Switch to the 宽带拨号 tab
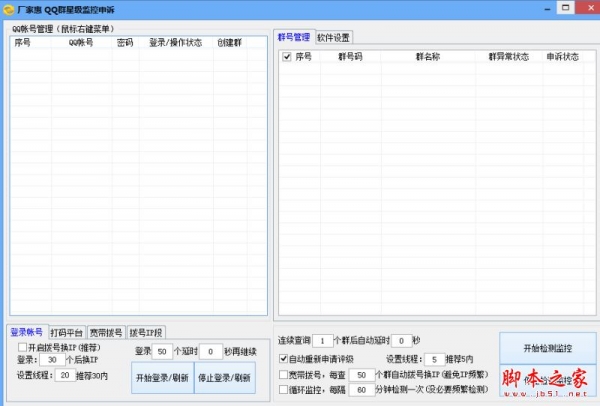This screenshot has width=600, height=406. click(x=106, y=333)
